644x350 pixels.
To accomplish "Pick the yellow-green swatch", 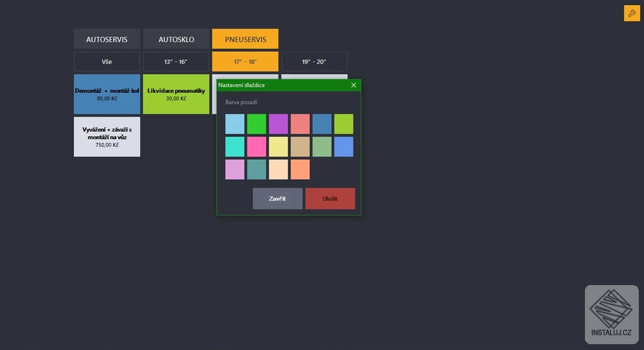I will click(344, 124).
